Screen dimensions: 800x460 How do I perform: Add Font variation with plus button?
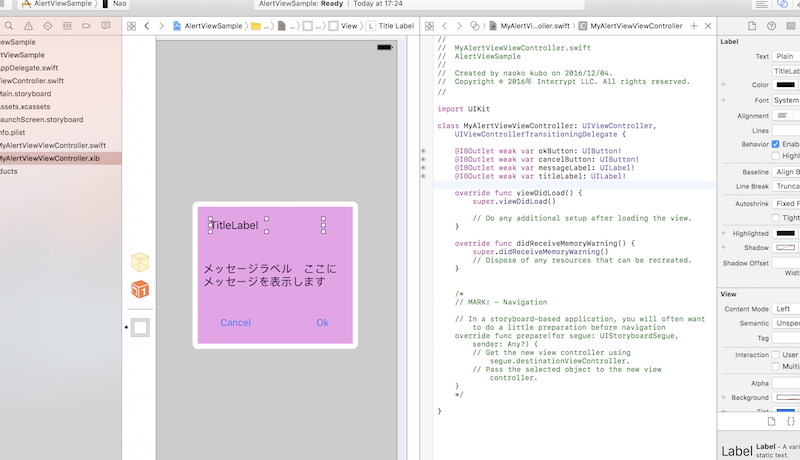(x=723, y=100)
